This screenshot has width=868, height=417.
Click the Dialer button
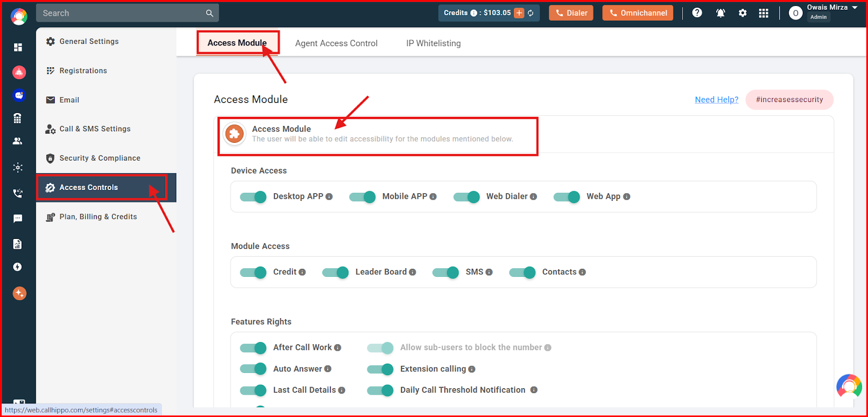571,13
